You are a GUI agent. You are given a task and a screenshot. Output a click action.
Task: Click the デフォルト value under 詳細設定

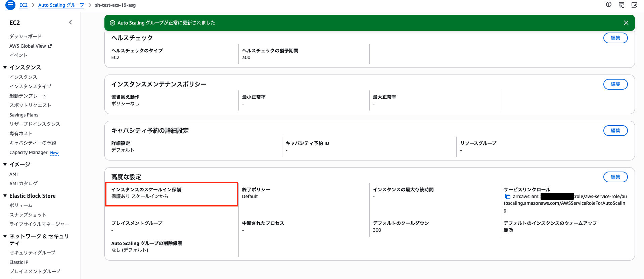pos(123,150)
